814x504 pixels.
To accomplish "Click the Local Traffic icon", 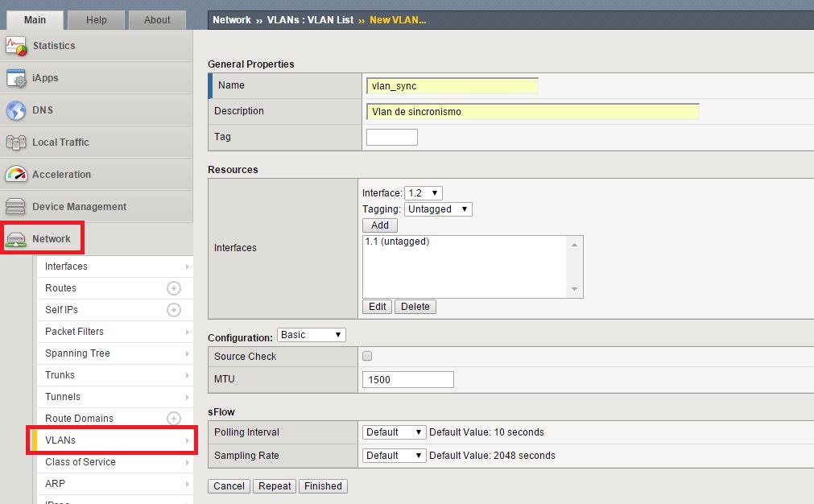I will click(16, 143).
